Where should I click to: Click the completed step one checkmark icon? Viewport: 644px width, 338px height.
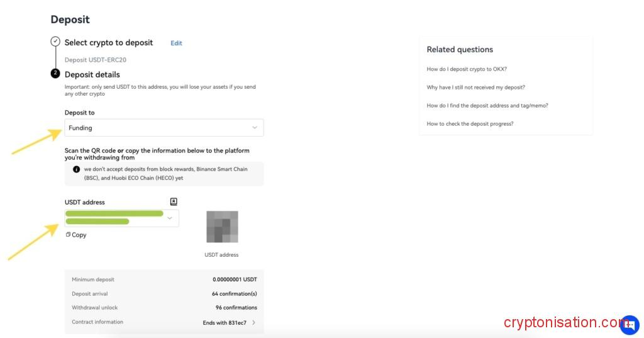point(55,42)
